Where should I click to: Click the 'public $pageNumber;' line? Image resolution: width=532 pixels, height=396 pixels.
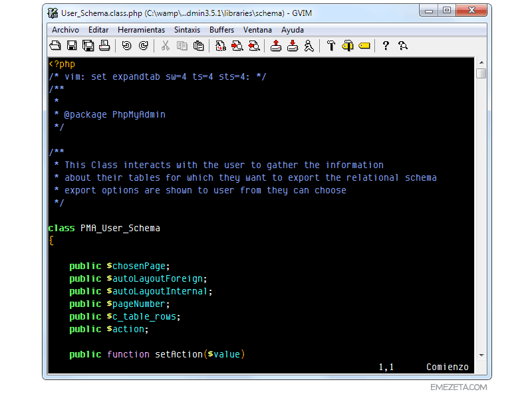[120, 304]
